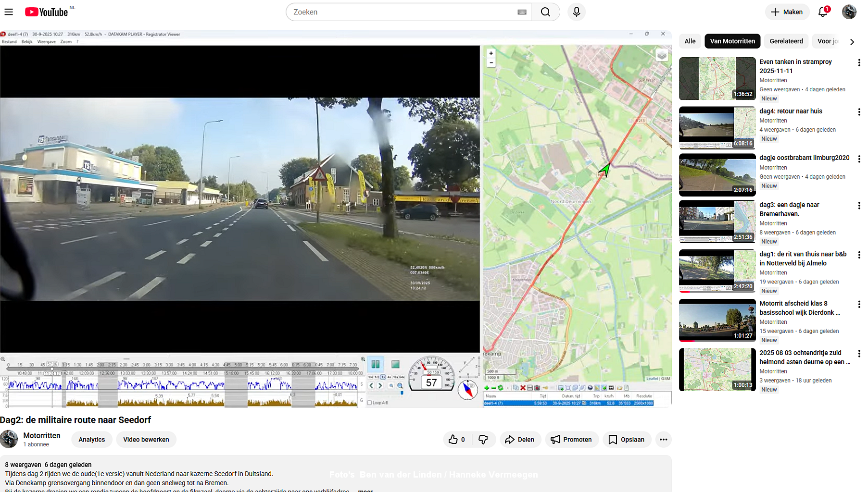Image resolution: width=868 pixels, height=492 pixels.
Task: Click 'Via Denekamp grensovergang' description line
Action: 117,483
